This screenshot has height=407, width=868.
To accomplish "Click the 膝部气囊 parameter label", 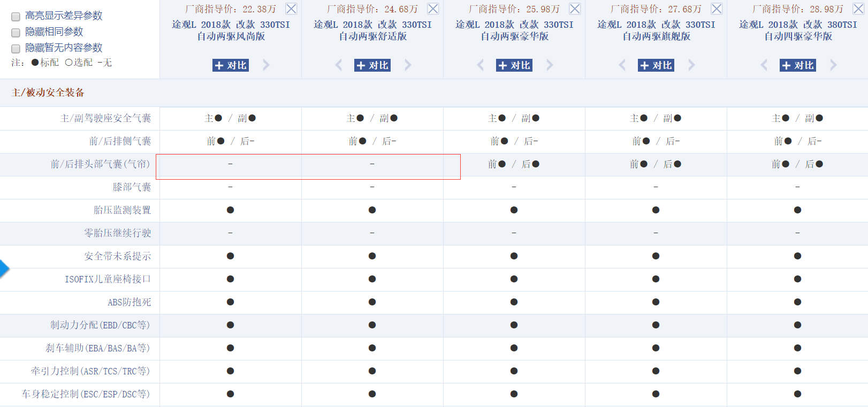I will [132, 187].
